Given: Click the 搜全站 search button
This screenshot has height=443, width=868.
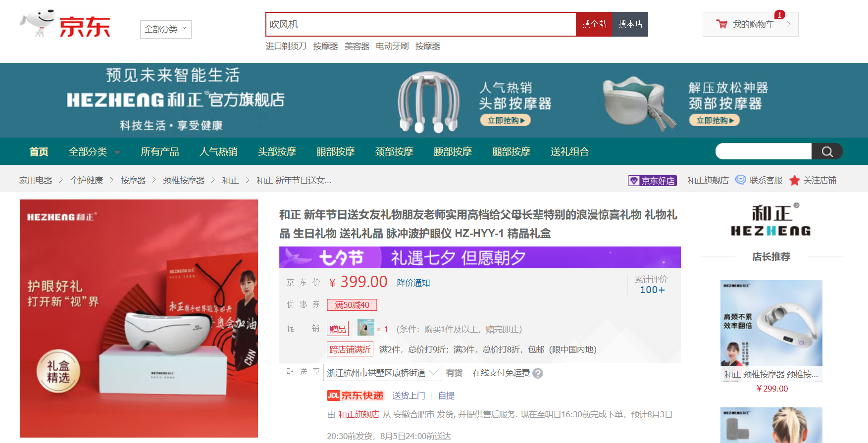Looking at the screenshot, I should click(x=594, y=24).
